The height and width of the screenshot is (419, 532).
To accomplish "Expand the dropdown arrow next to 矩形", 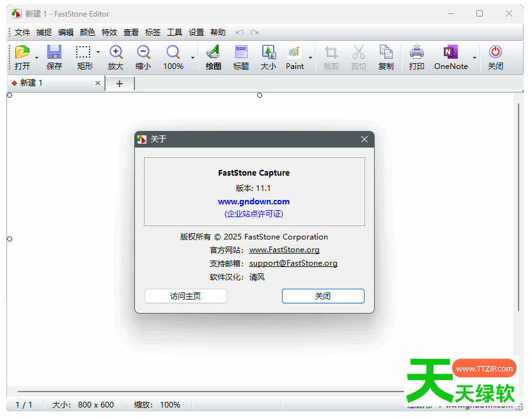I will pos(98,52).
